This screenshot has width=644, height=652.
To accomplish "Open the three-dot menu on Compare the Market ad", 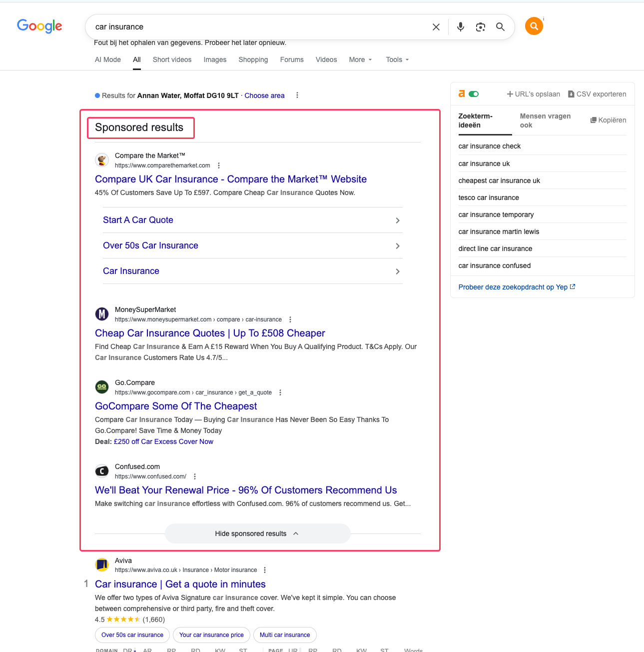I will 219,165.
